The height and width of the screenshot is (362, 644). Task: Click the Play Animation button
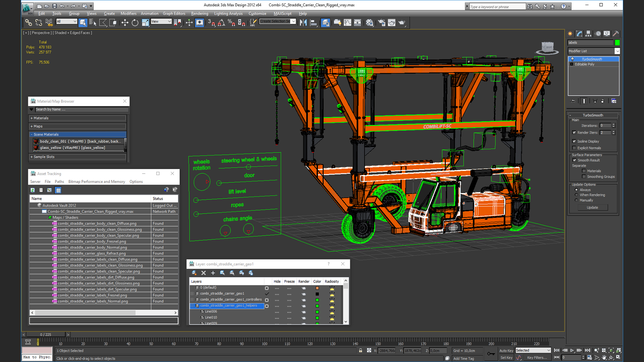tap(572, 350)
